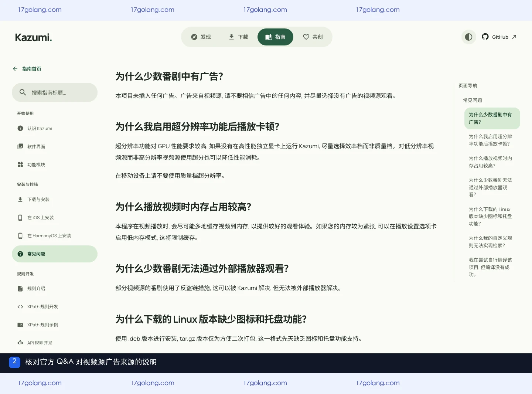Jump to nav item 为什么播放视频时内存占用较高?

coord(490,162)
